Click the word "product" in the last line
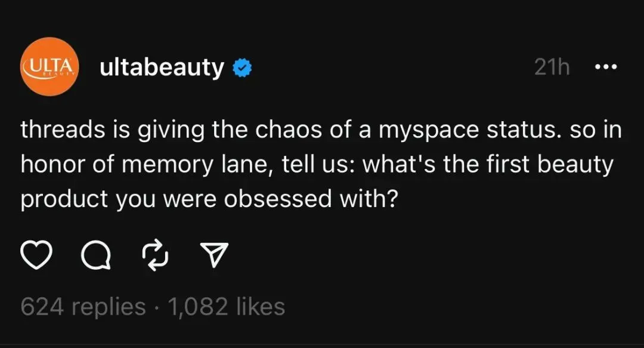The width and height of the screenshot is (644, 348). click(x=64, y=200)
